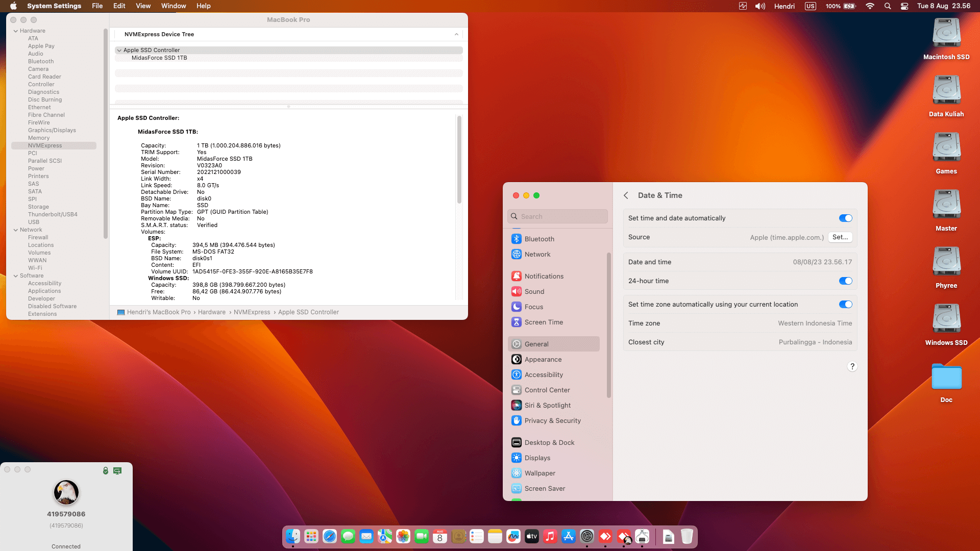Select Disabled Software in System Information sidebar
Image resolution: width=980 pixels, height=551 pixels.
(52, 306)
